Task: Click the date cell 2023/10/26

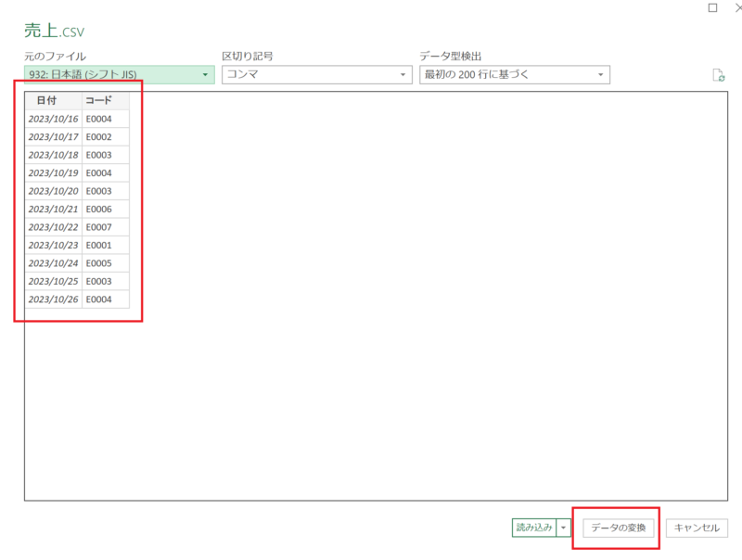Action: click(x=53, y=299)
